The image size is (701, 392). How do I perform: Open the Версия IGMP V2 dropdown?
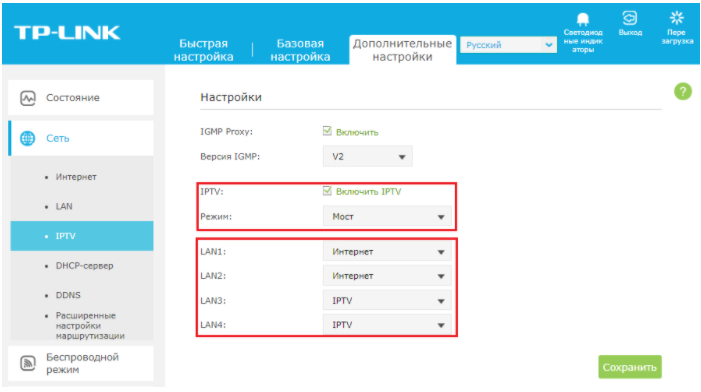click(367, 156)
